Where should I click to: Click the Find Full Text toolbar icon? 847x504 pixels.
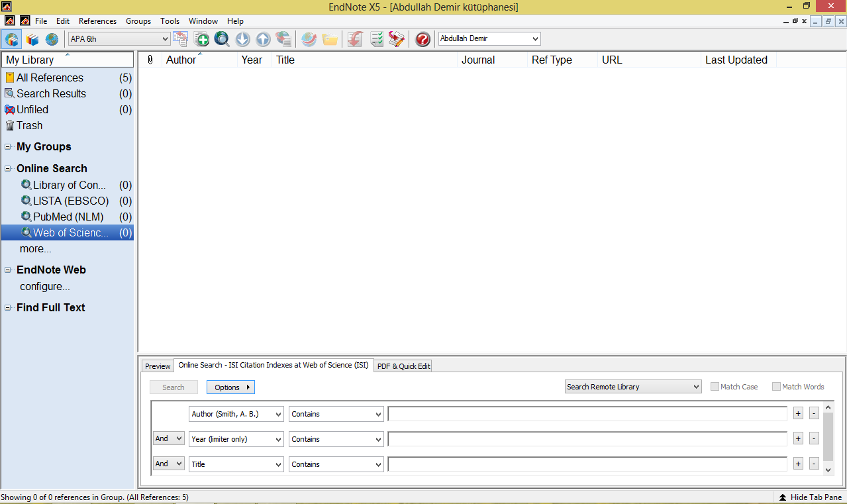(284, 39)
